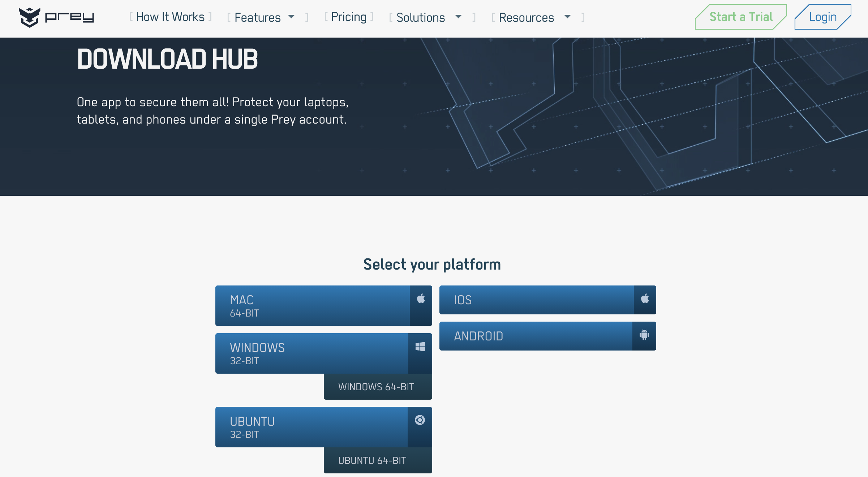Open the Pricing menu item
868x477 pixels.
click(349, 17)
